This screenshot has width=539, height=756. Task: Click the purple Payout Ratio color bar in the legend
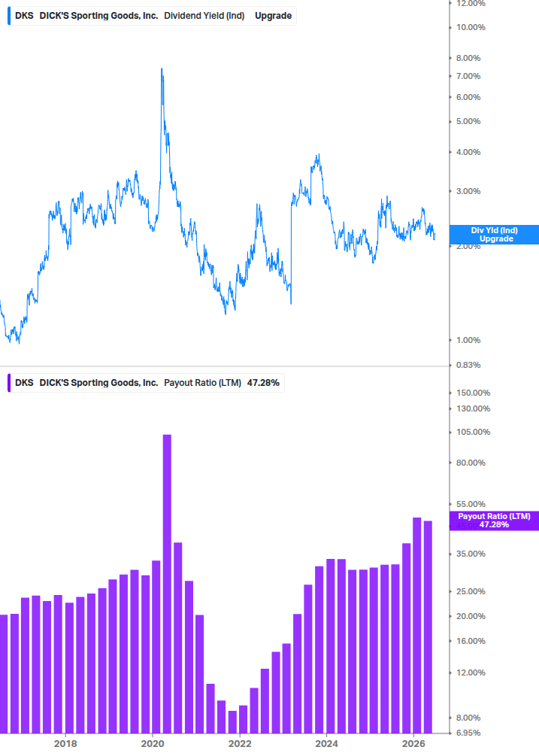coord(9,383)
